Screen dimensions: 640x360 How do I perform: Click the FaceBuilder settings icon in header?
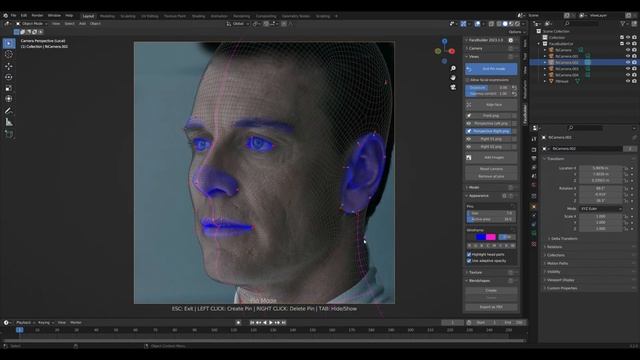pyautogui.click(x=511, y=40)
